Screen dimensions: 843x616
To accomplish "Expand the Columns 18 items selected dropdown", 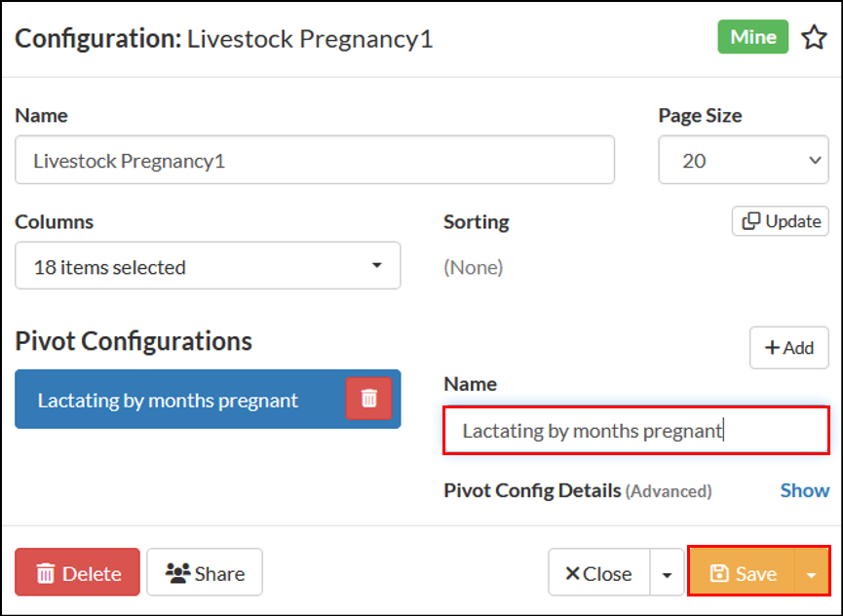I will 208,266.
